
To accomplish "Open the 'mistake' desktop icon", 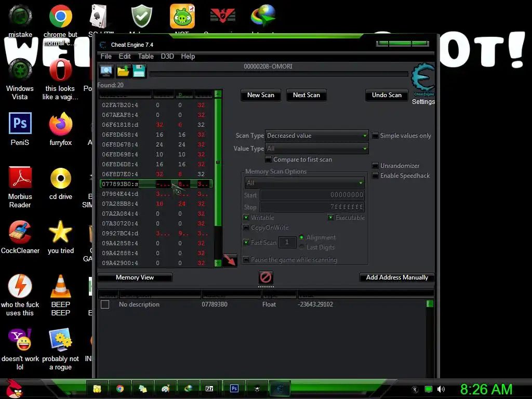I will 20,16.
